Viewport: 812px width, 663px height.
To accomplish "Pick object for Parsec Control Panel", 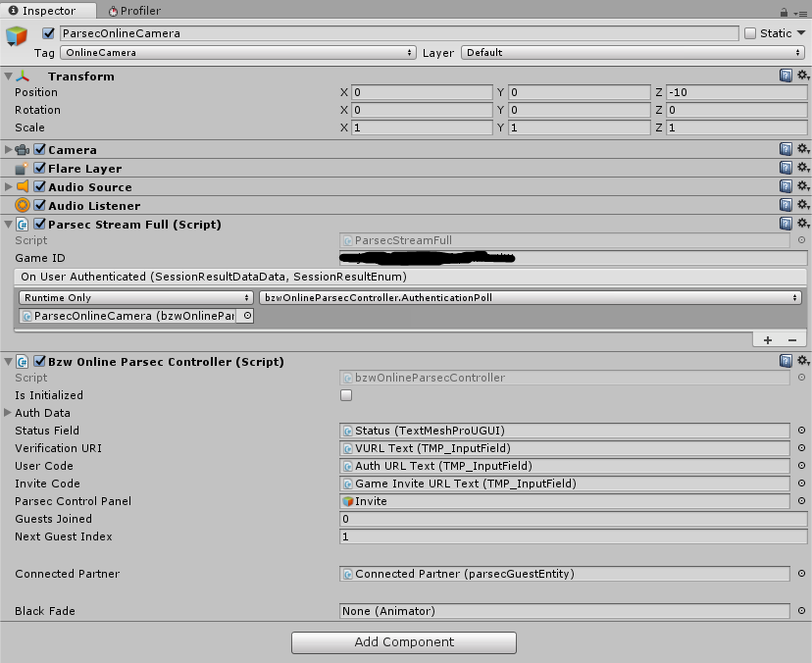I will [x=801, y=501].
